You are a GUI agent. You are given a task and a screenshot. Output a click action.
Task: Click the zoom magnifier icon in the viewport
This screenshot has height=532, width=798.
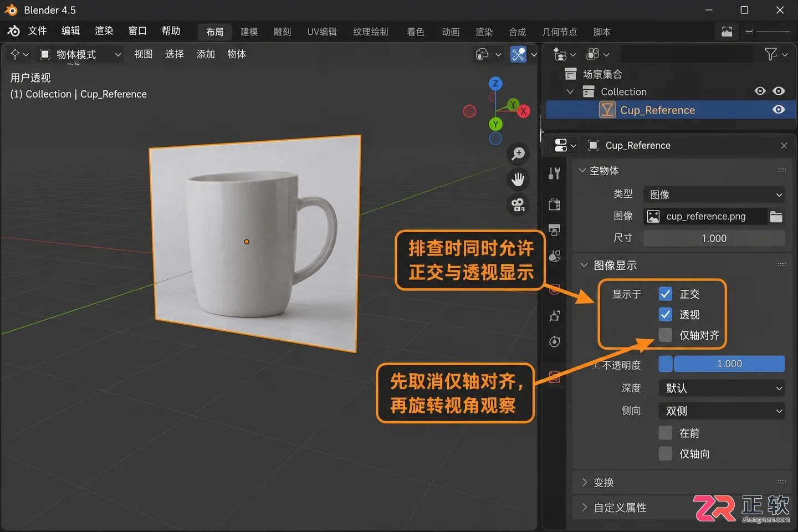click(x=518, y=154)
